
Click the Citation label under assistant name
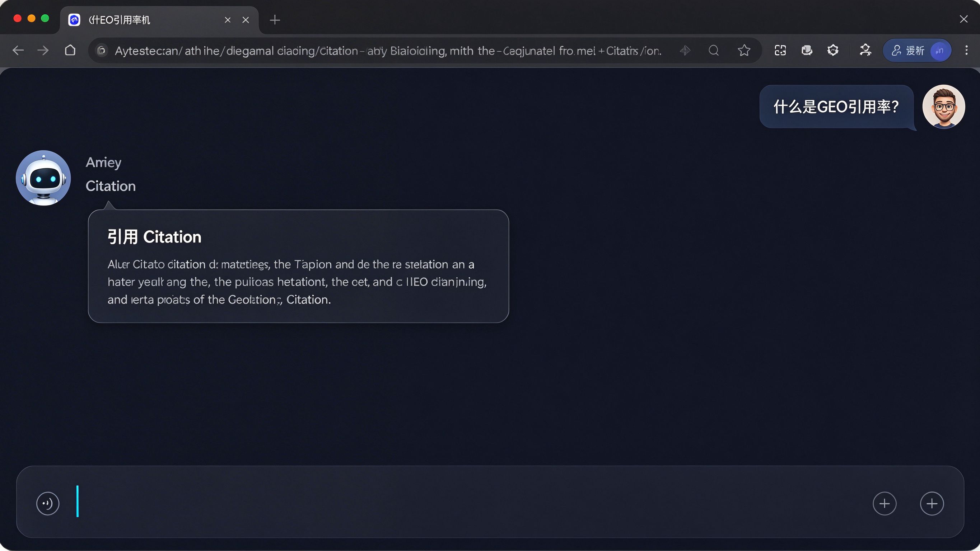[111, 186]
